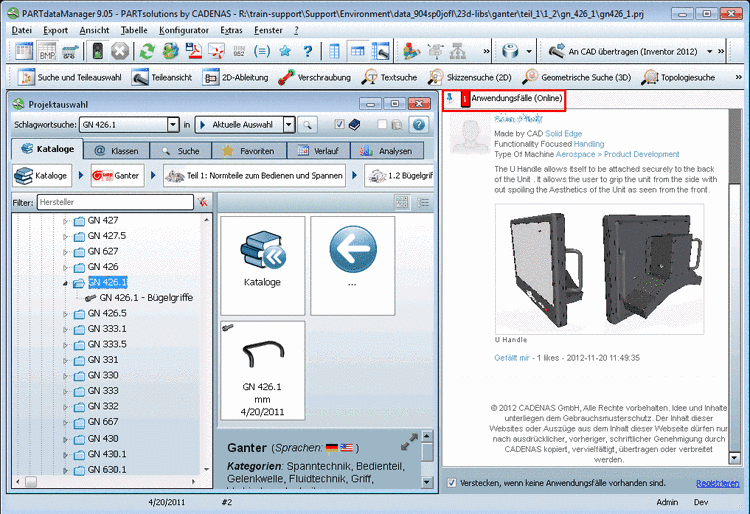Expand the GN 427 tree node
The image size is (750, 514).
point(66,221)
